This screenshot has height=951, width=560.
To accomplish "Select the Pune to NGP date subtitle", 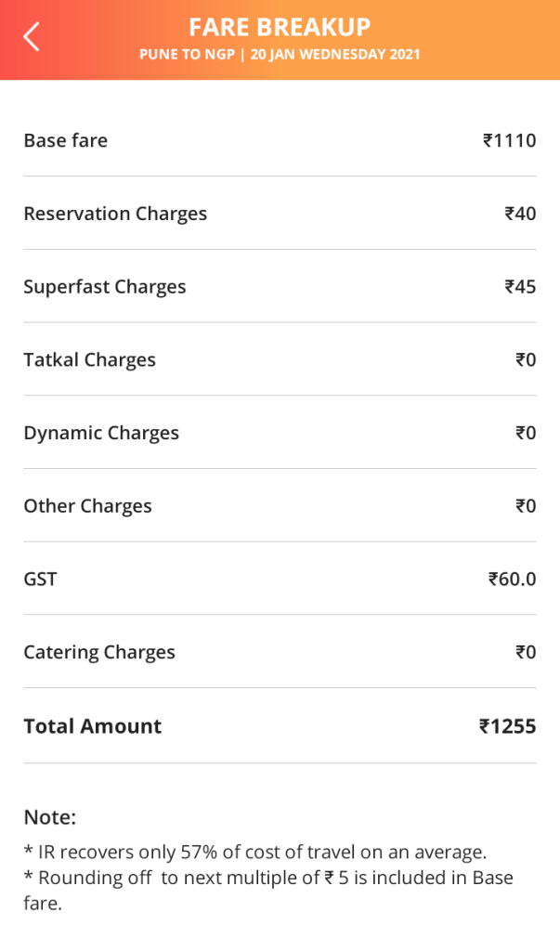I will pyautogui.click(x=280, y=55).
